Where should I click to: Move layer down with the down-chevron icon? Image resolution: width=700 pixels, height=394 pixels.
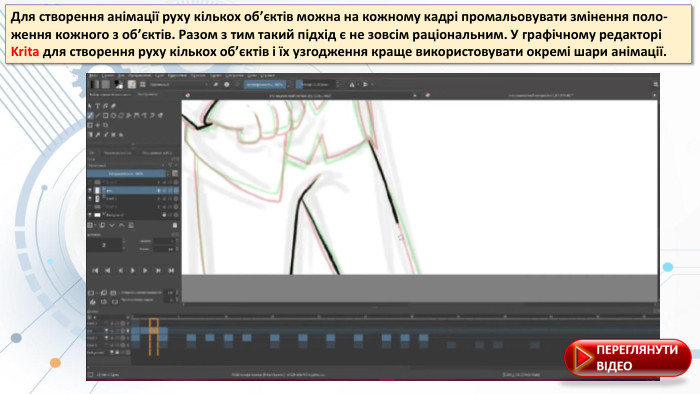tap(112, 225)
